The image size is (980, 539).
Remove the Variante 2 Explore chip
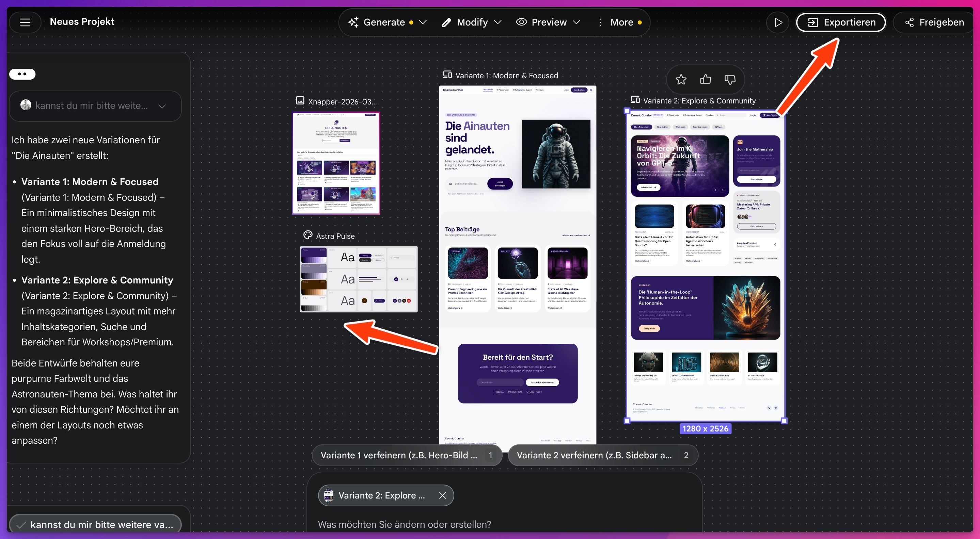(x=442, y=495)
